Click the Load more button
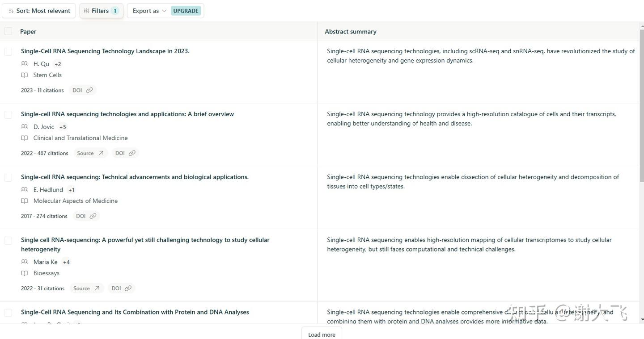The height and width of the screenshot is (339, 644). click(322, 334)
